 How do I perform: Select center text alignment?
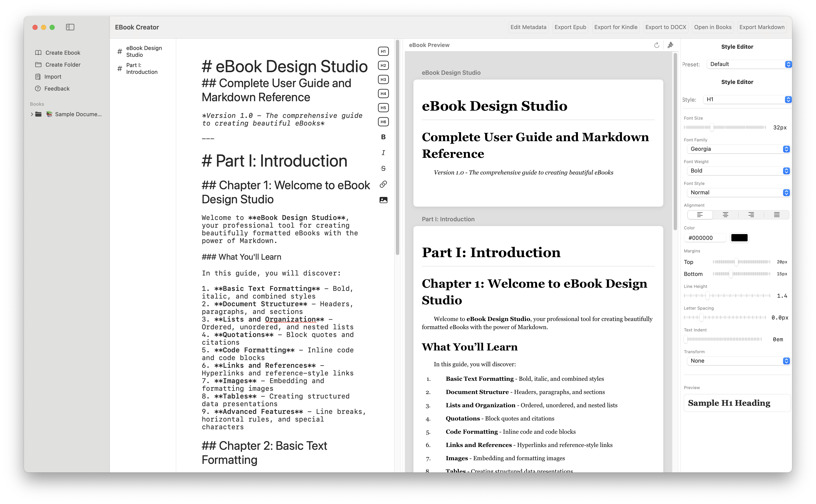(x=726, y=214)
